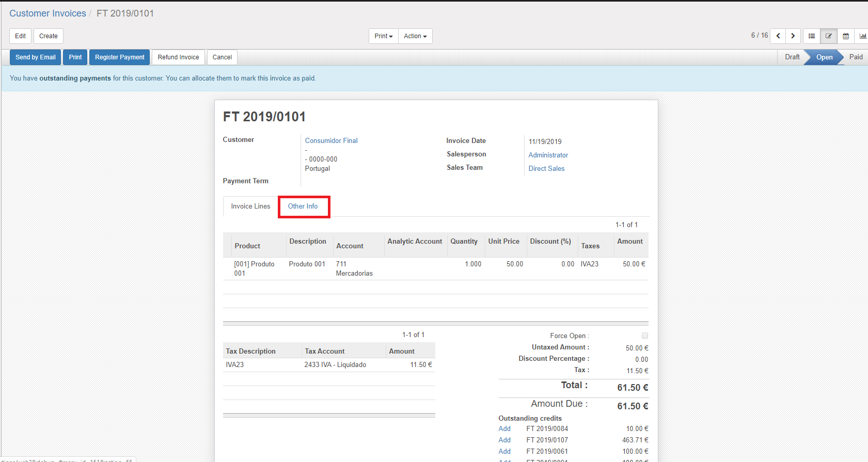Add outstanding credit FT 2019/0084
This screenshot has width=868, height=462.
click(x=504, y=429)
